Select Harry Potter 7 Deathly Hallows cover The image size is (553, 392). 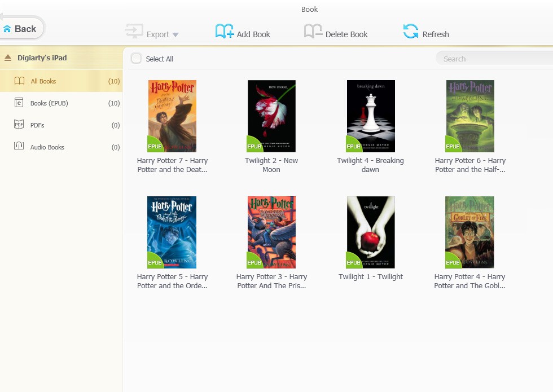coord(172,116)
